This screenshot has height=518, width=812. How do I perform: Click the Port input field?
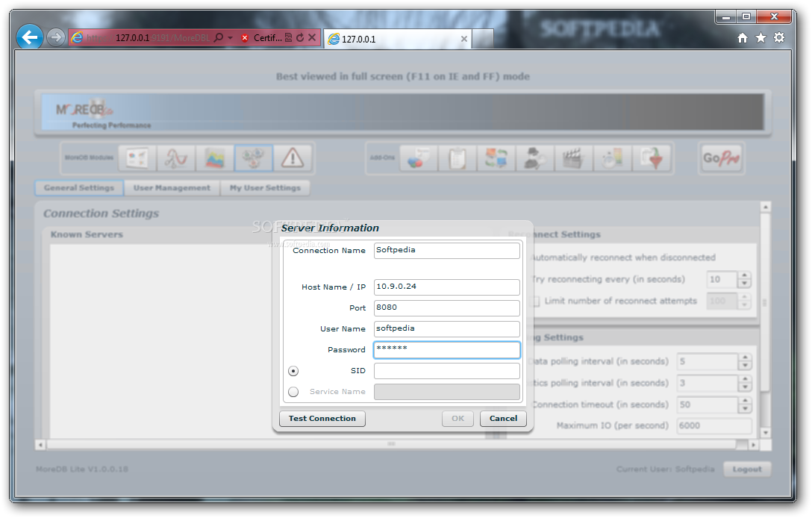pos(447,308)
